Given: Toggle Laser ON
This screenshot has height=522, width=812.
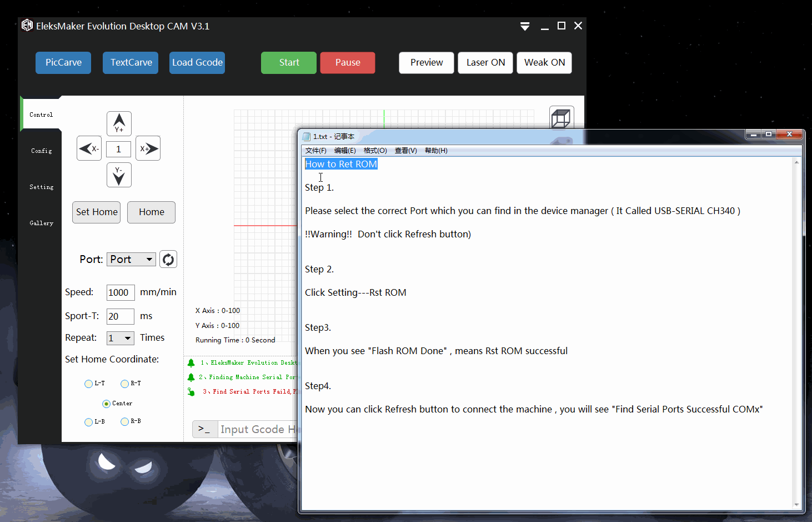Looking at the screenshot, I should pos(485,63).
